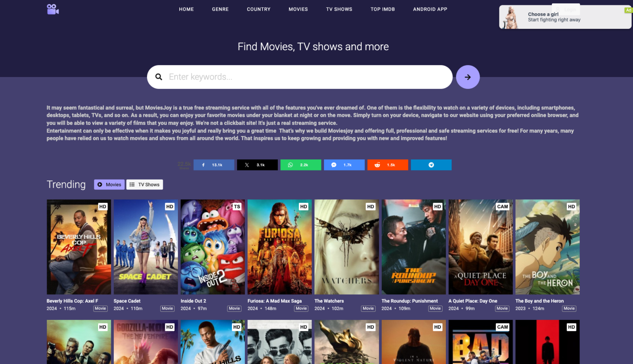
Task: Open The Watchers title link
Action: 329,301
